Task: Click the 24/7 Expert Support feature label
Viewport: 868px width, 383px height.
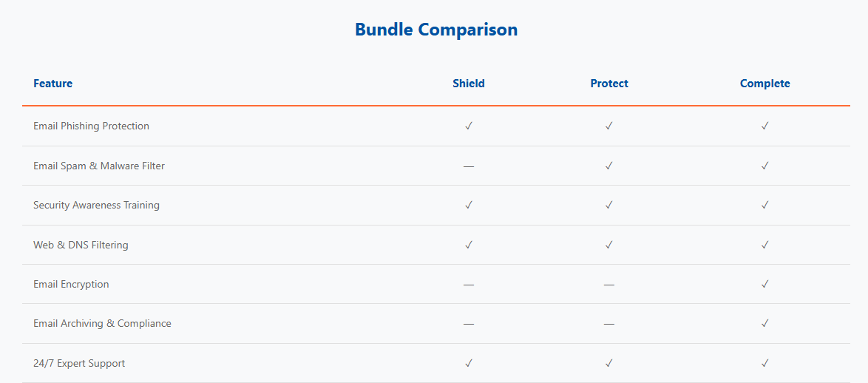Action: point(79,363)
